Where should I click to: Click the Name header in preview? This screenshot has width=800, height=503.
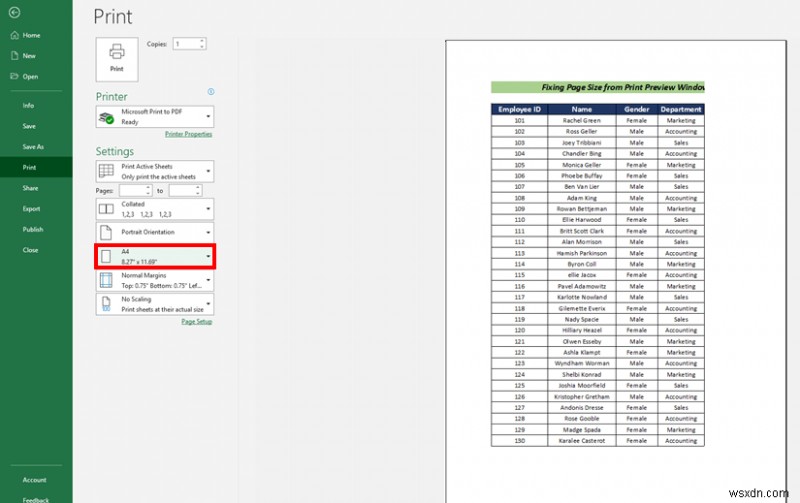click(582, 109)
